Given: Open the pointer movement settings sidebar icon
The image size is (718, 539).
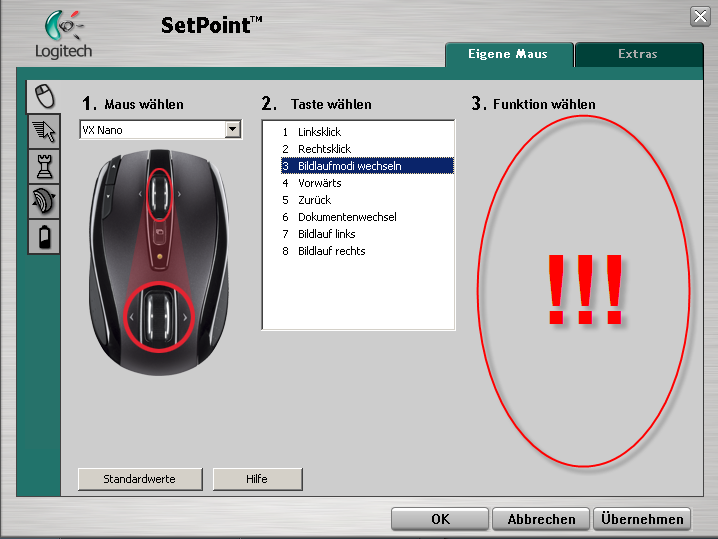Looking at the screenshot, I should [x=44, y=131].
